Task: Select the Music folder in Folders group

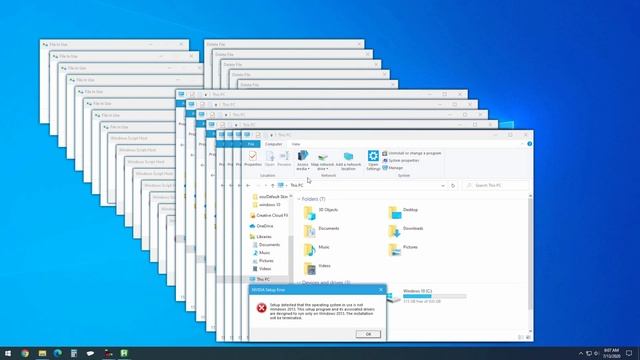Action: pyautogui.click(x=317, y=250)
